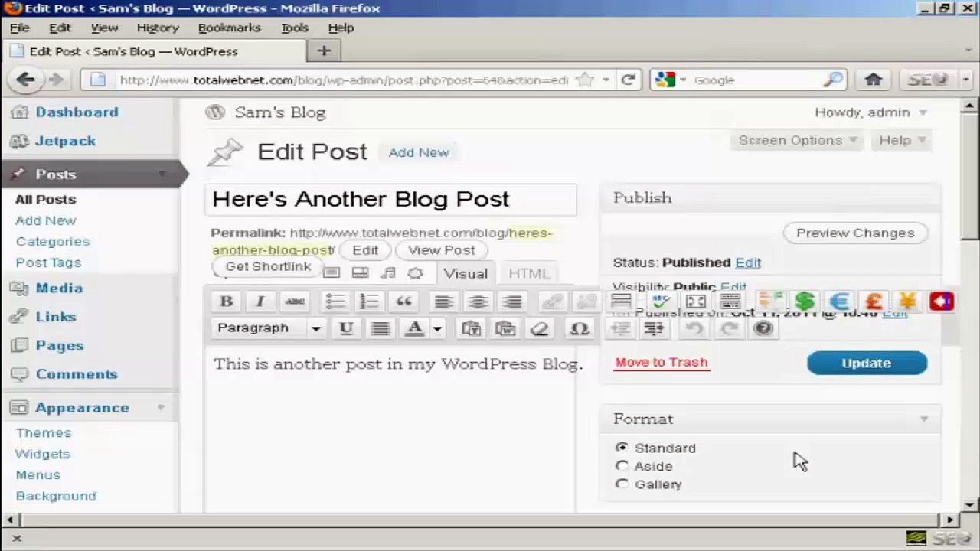Open the Paragraph format dropdown
The height and width of the screenshot is (551, 980).
pyautogui.click(x=268, y=328)
